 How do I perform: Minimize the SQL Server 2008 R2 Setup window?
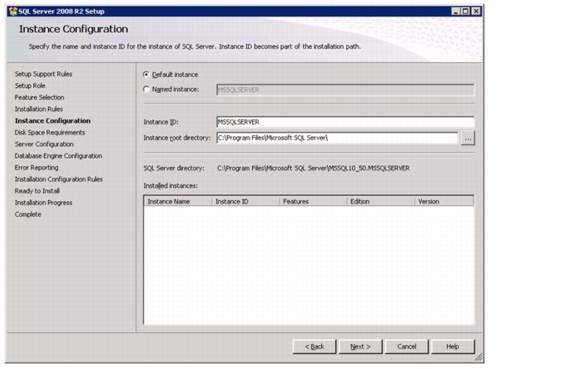[456, 11]
